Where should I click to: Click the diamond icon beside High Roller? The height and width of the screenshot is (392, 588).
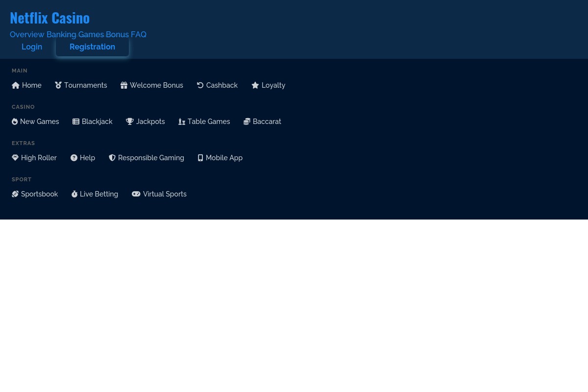[15, 158]
